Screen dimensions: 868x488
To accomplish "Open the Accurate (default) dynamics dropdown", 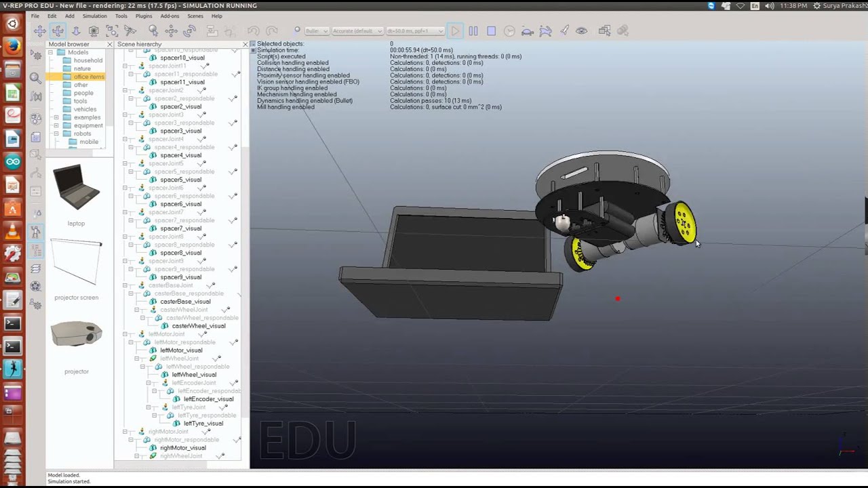I will 357,30.
